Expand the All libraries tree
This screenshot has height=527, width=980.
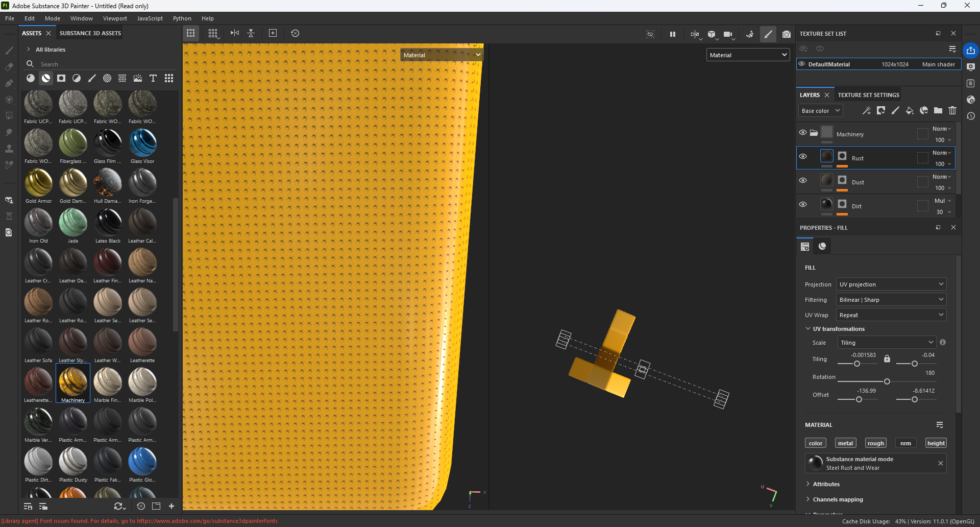click(x=29, y=50)
